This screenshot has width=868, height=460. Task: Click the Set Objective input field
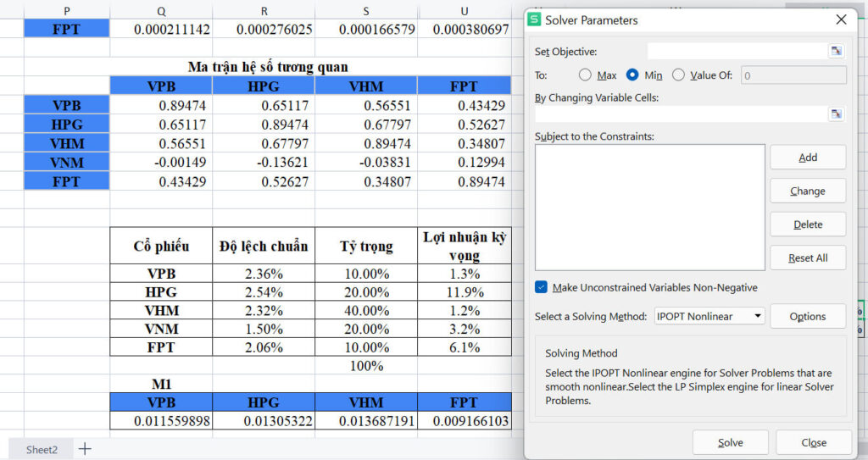(x=737, y=51)
